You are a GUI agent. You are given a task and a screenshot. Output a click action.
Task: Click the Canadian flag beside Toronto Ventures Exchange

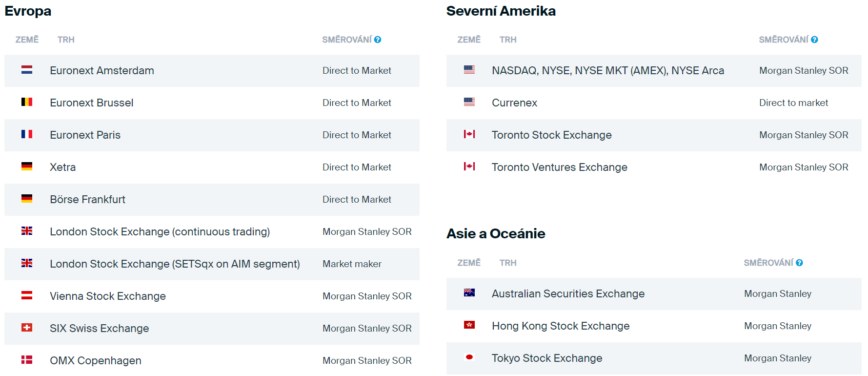[469, 167]
